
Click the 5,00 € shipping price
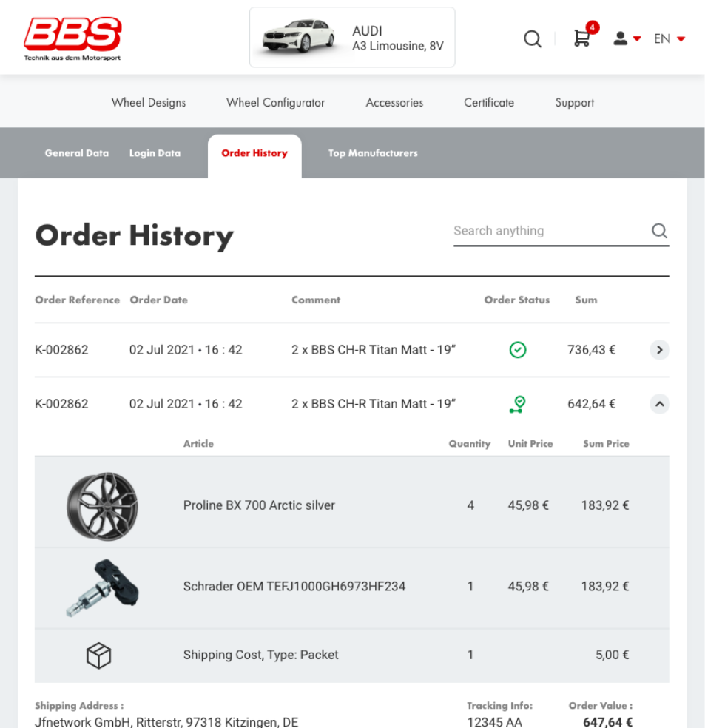pos(613,655)
